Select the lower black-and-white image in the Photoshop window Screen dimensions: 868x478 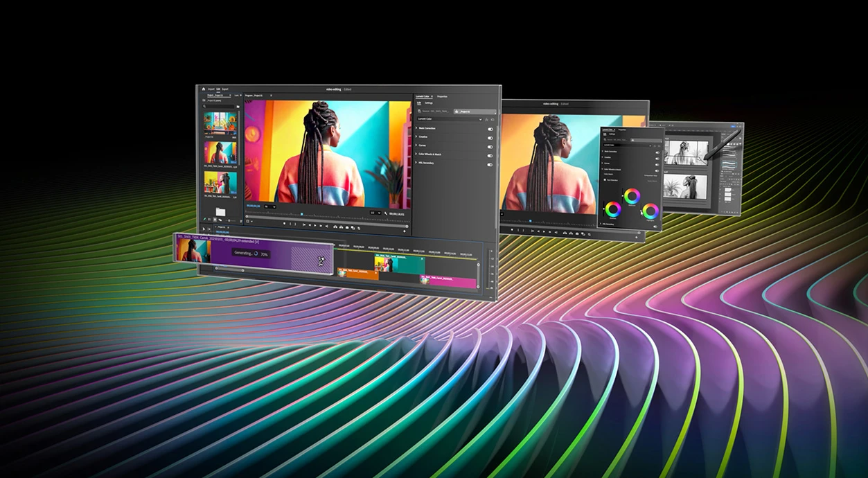[685, 186]
